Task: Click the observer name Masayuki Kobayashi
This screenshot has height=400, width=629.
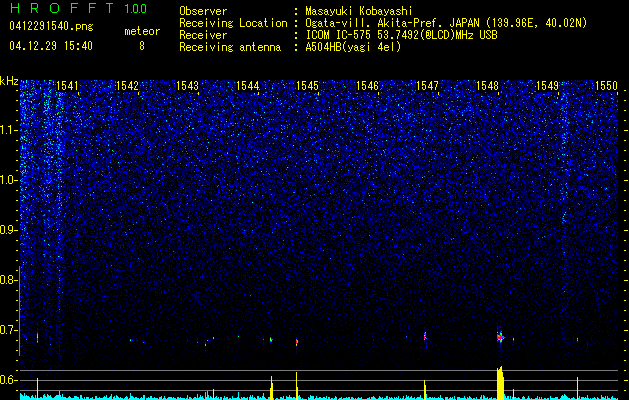Action: 359,11
